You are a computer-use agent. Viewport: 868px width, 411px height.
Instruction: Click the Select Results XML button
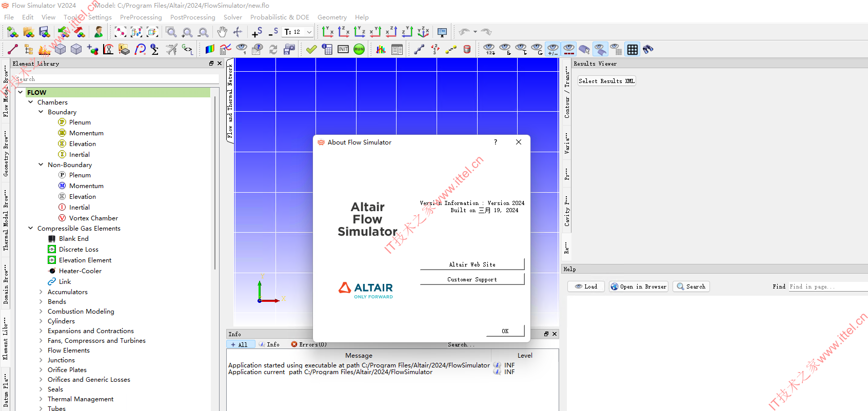click(x=607, y=81)
